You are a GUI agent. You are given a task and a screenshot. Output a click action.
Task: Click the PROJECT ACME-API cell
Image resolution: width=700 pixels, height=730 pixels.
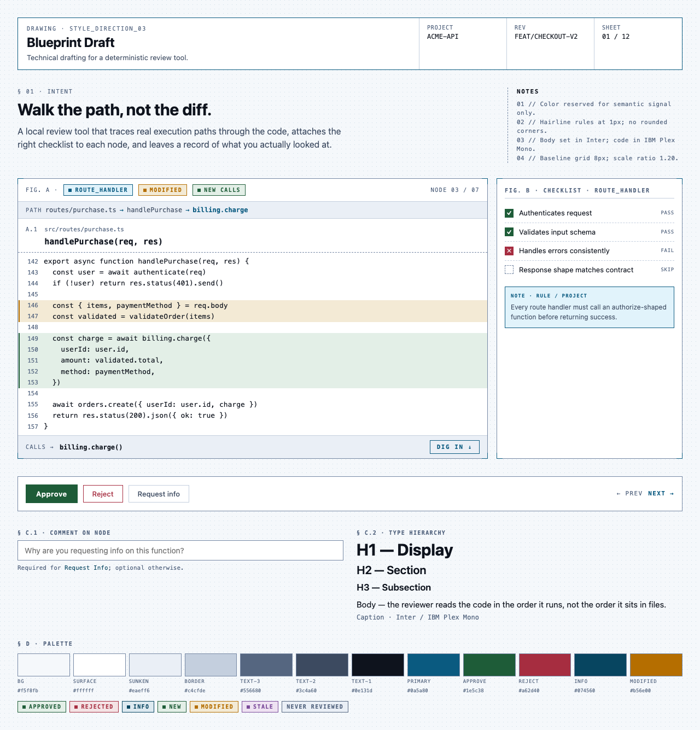[463, 44]
